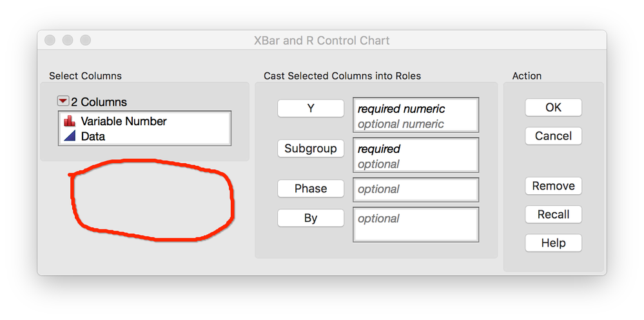Click the Variable Number nominal bar-chart icon
Screen dimensions: 644x320
(x=70, y=121)
